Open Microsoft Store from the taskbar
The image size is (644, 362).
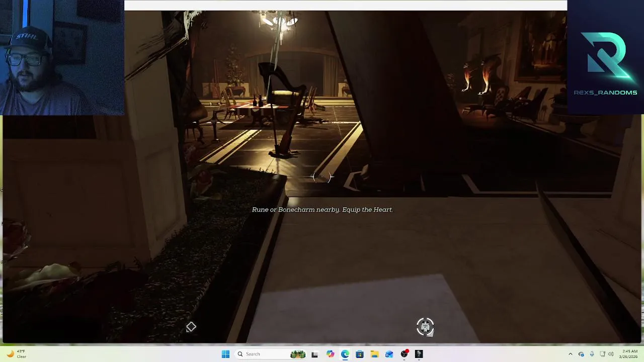(360, 354)
